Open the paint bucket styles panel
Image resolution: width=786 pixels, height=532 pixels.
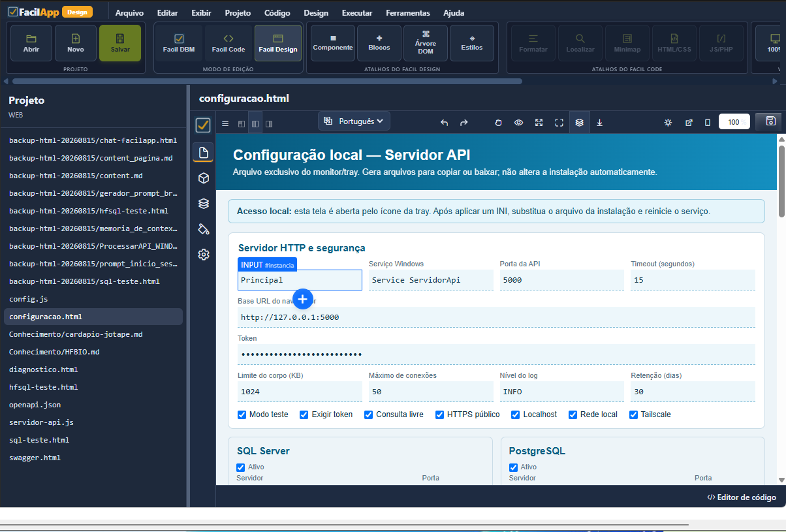pos(204,229)
